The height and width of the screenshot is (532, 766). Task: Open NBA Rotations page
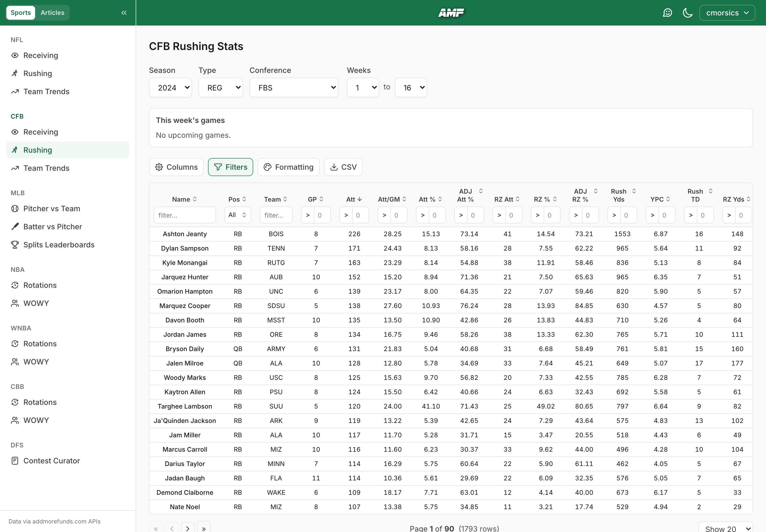68,285
